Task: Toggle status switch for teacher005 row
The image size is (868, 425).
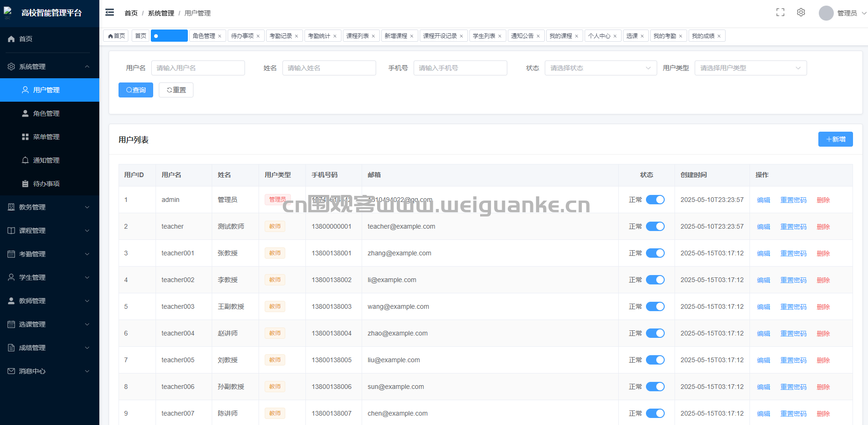Action: tap(655, 360)
